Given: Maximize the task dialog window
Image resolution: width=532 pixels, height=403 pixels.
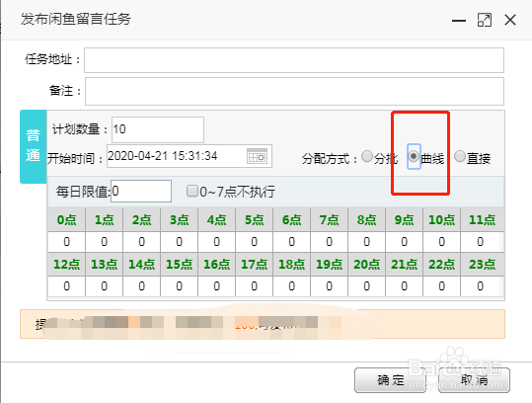Looking at the screenshot, I should coord(485,20).
